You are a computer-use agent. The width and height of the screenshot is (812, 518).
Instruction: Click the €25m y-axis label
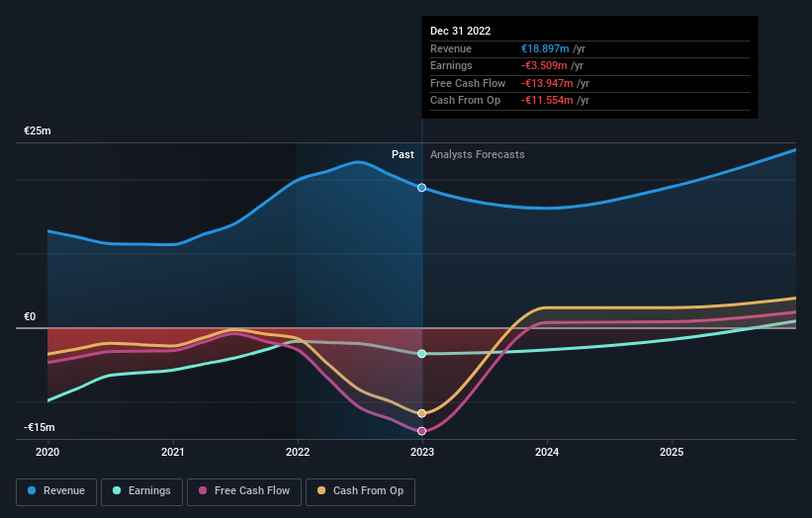(38, 130)
